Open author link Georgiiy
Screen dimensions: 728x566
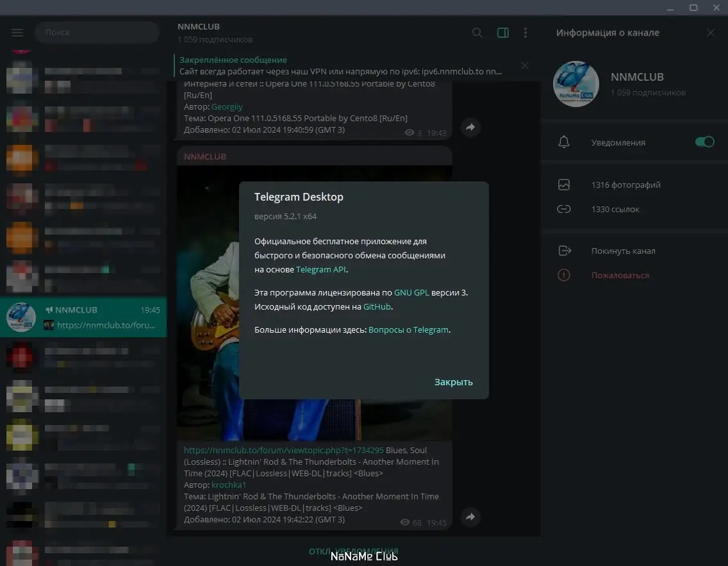pos(227,107)
